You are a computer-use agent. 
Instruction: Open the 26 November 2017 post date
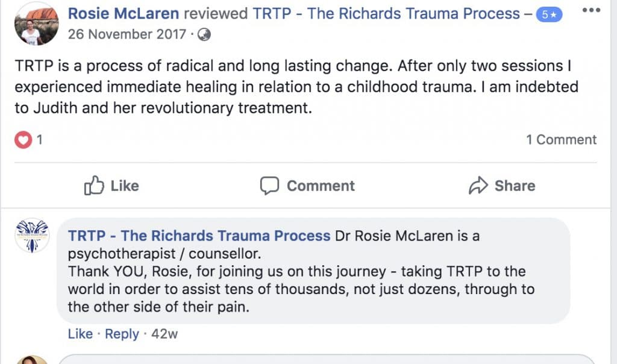[x=127, y=34]
